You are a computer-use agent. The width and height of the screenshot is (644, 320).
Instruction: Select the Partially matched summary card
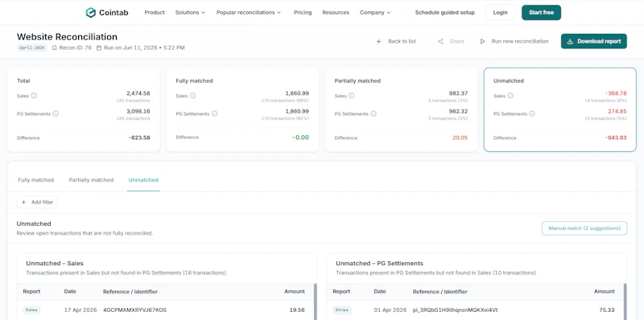click(401, 109)
